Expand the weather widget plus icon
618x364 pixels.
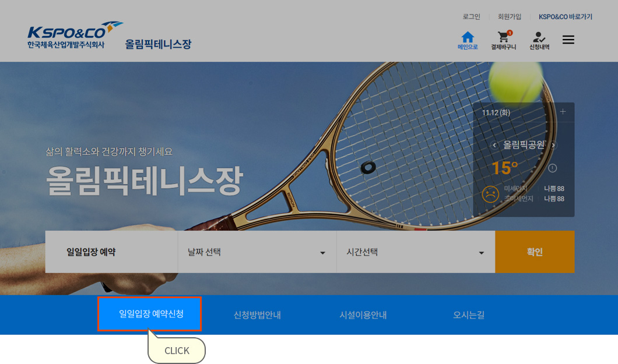click(563, 112)
